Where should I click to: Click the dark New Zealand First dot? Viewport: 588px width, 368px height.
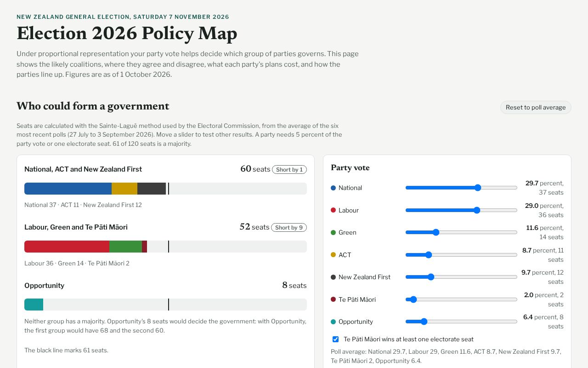334,277
